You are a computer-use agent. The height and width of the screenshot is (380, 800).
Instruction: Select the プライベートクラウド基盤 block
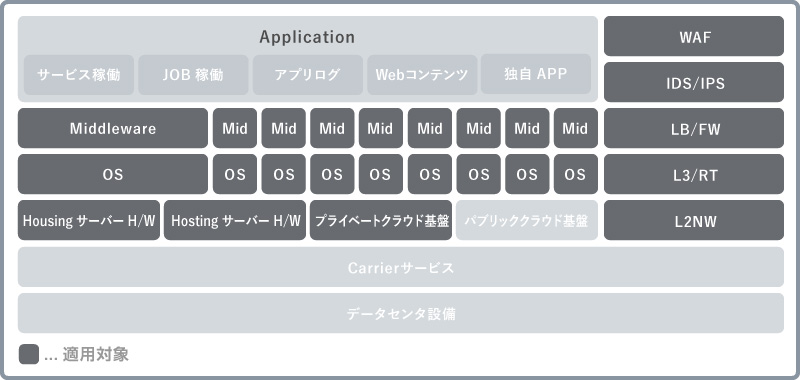tap(381, 220)
